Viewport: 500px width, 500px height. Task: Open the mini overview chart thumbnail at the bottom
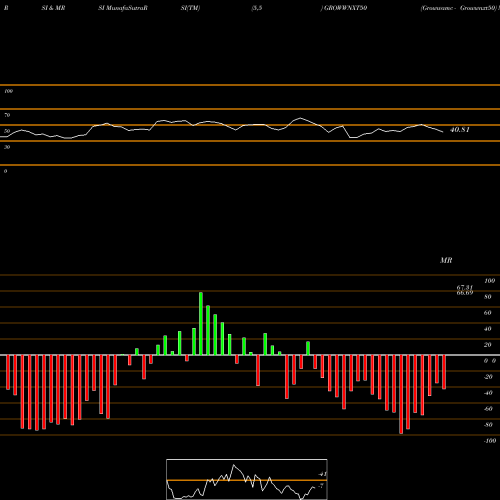coord(247,479)
